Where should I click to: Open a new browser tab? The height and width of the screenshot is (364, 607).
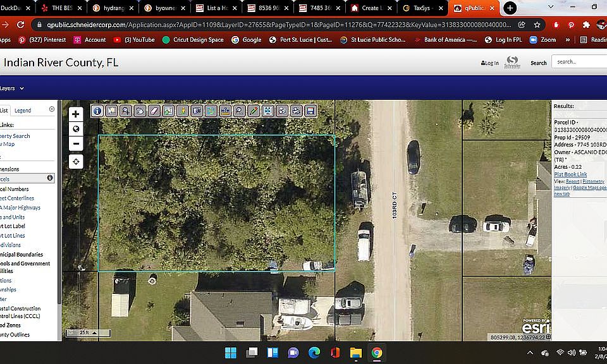(x=510, y=8)
